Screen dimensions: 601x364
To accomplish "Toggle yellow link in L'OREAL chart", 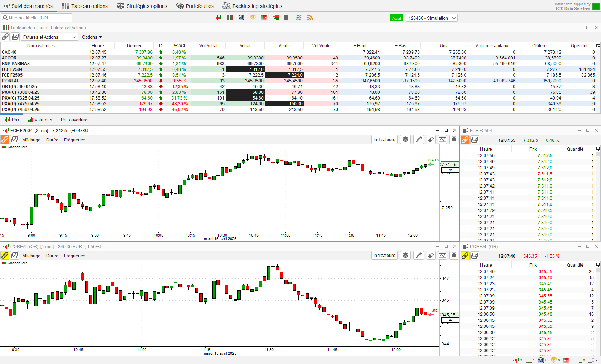I will [x=5, y=256].
